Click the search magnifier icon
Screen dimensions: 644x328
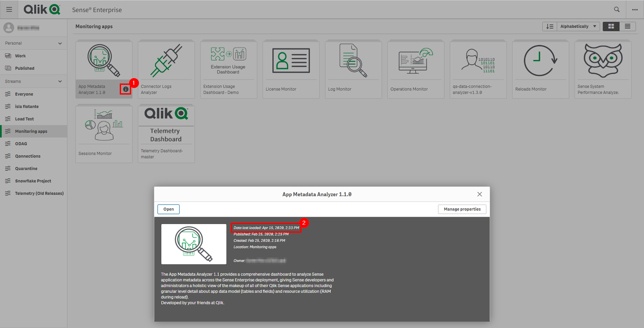(617, 9)
